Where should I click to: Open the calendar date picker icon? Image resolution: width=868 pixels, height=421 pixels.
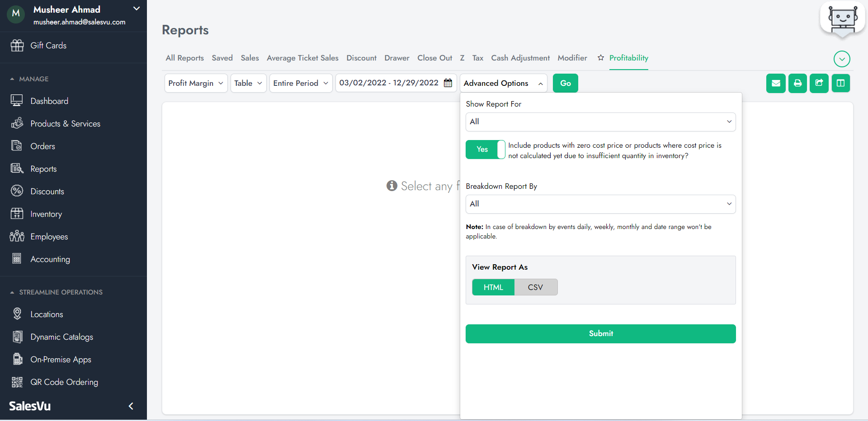pyautogui.click(x=448, y=83)
